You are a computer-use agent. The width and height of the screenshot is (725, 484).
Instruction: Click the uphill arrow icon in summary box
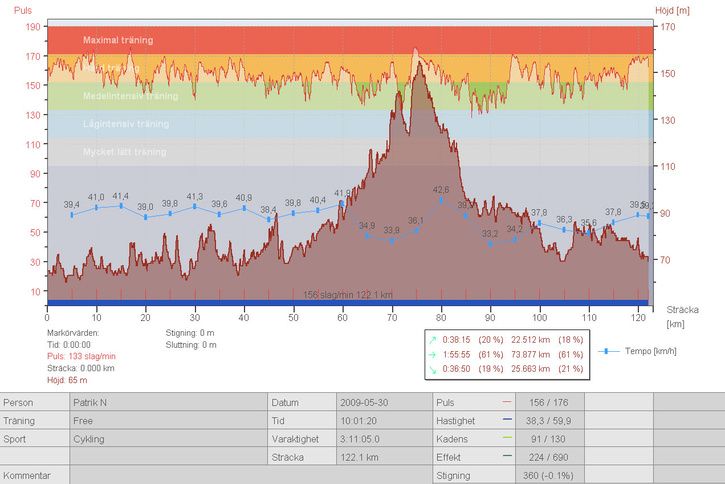click(432, 338)
